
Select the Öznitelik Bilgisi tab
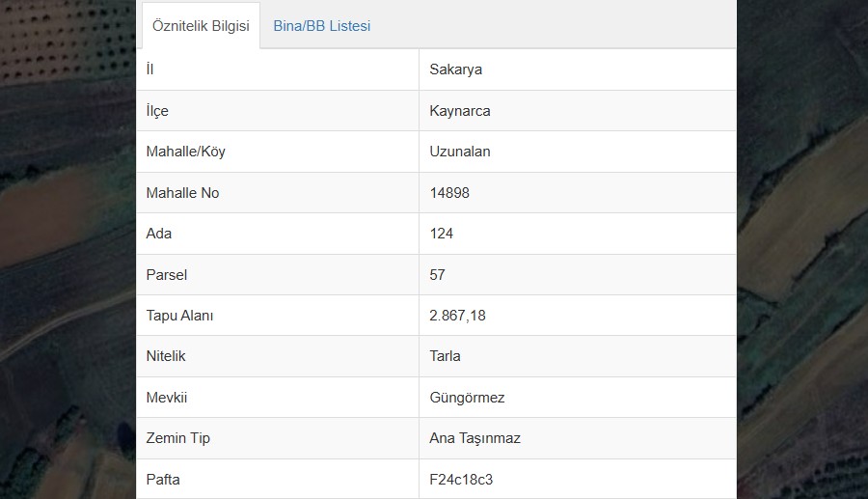click(201, 26)
